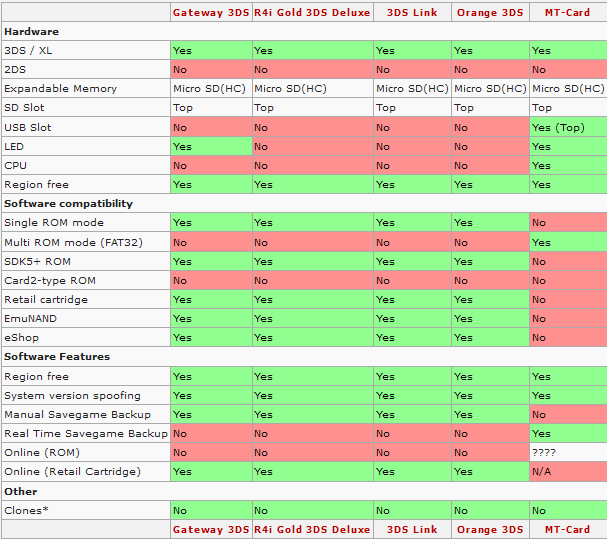Click Gateway 3DS 'No' cell in 2DS row

coord(211,69)
